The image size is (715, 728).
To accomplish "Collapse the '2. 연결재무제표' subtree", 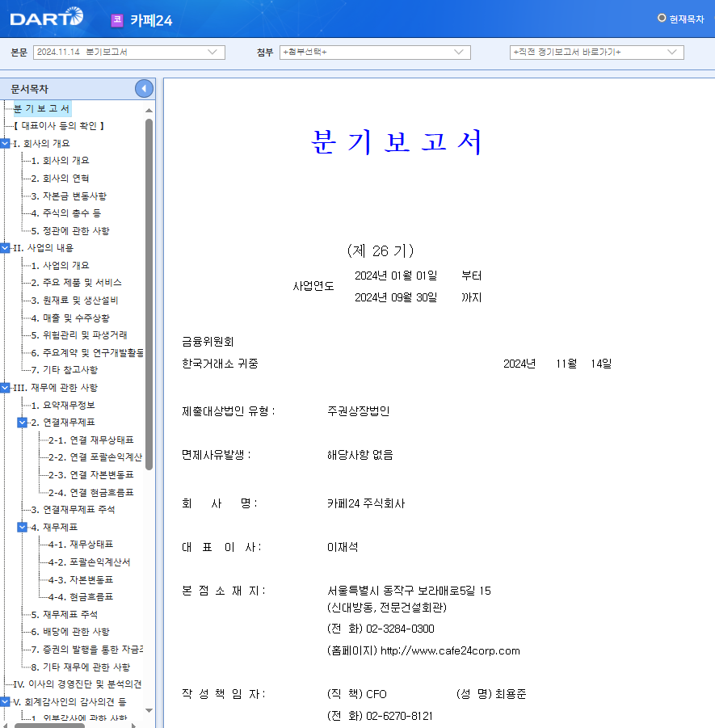I will (21, 422).
